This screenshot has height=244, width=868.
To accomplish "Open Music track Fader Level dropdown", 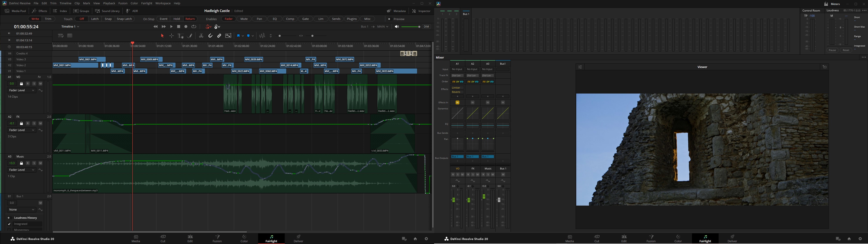I will 21,170.
